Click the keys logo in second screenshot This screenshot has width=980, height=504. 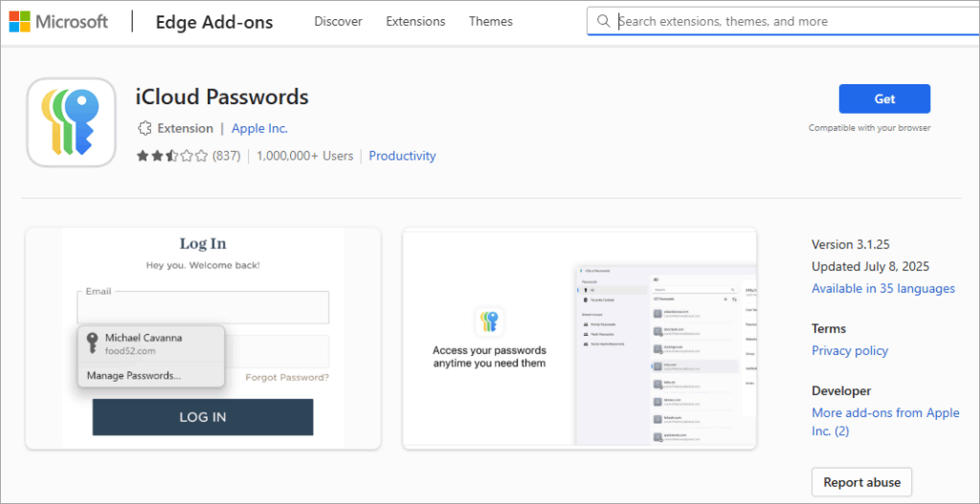[489, 322]
